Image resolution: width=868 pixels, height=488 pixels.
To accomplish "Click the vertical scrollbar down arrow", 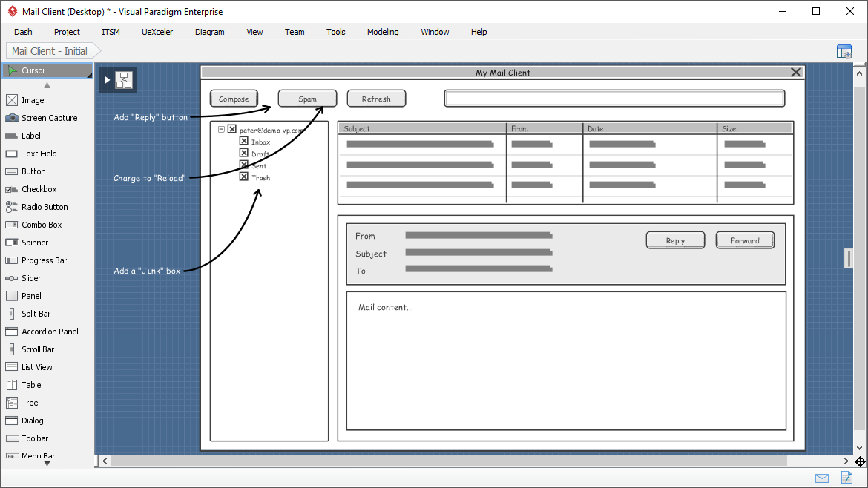I will click(860, 448).
